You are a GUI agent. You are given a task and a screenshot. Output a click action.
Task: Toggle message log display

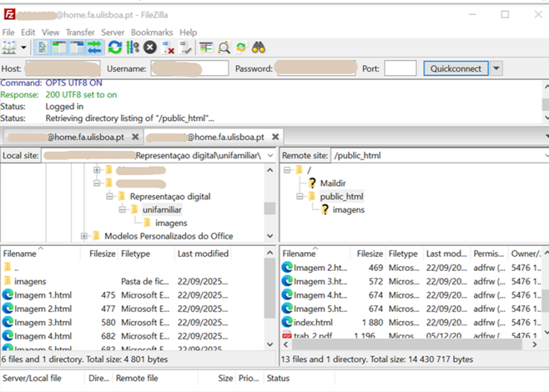43,48
